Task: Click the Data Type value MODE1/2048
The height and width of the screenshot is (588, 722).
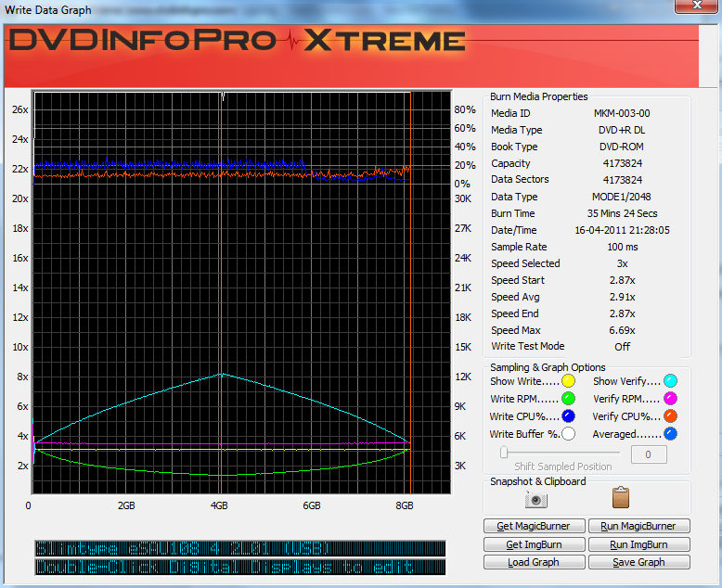Action: click(x=622, y=197)
